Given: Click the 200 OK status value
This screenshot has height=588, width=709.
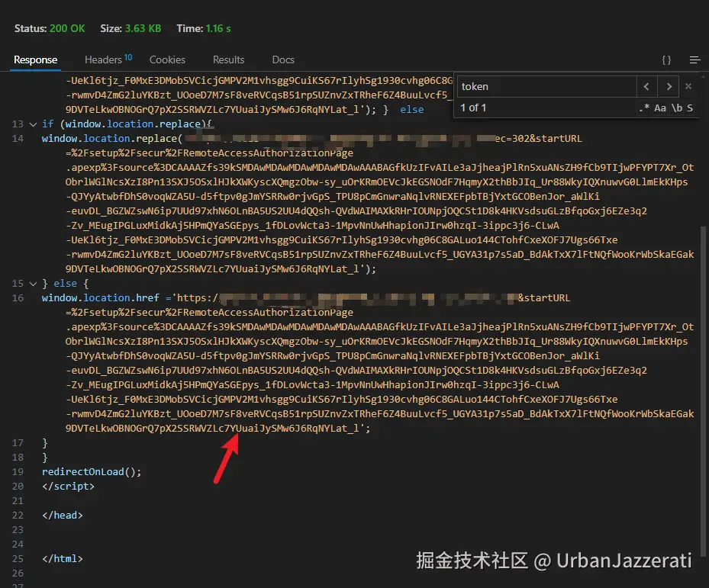Looking at the screenshot, I should tap(67, 28).
